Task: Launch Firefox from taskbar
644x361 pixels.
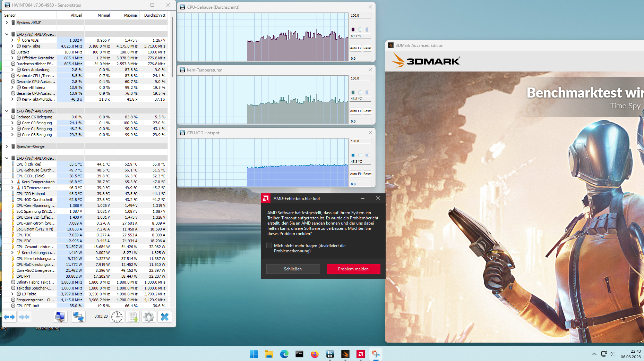Action: [315, 354]
